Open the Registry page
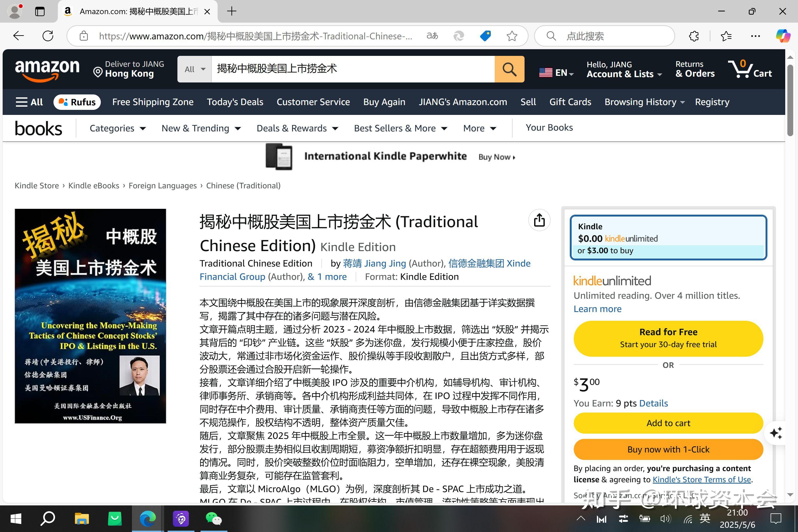798x532 pixels. pos(712,102)
